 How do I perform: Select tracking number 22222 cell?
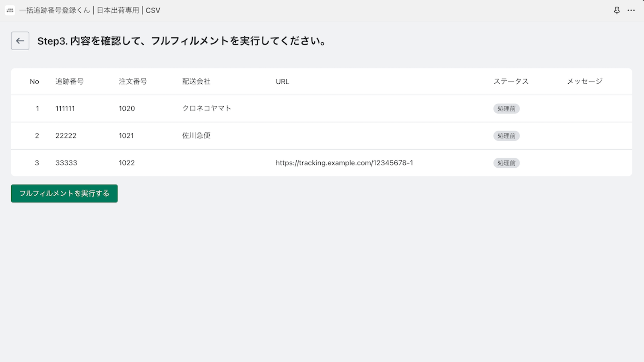(x=66, y=136)
